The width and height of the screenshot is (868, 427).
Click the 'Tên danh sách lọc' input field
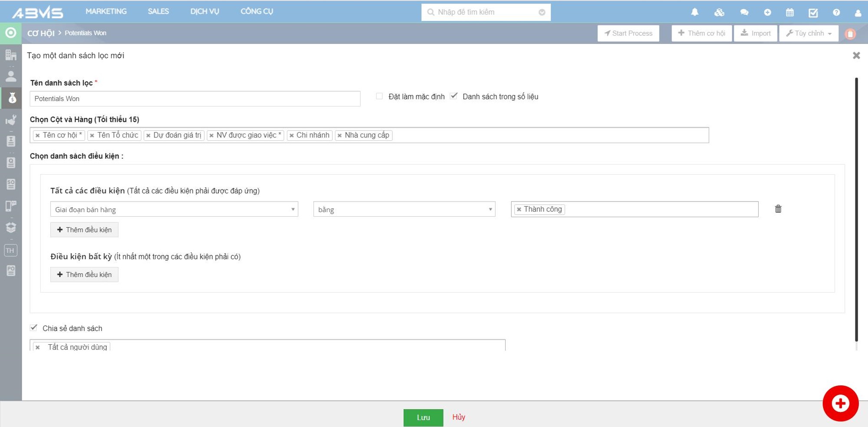coord(195,99)
